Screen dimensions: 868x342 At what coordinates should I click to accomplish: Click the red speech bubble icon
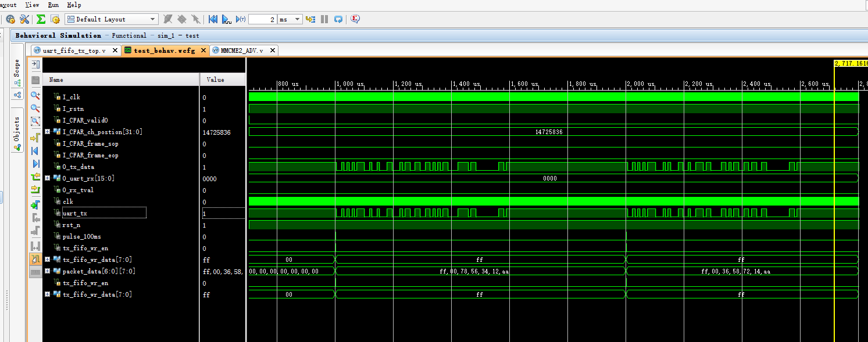[x=355, y=19]
